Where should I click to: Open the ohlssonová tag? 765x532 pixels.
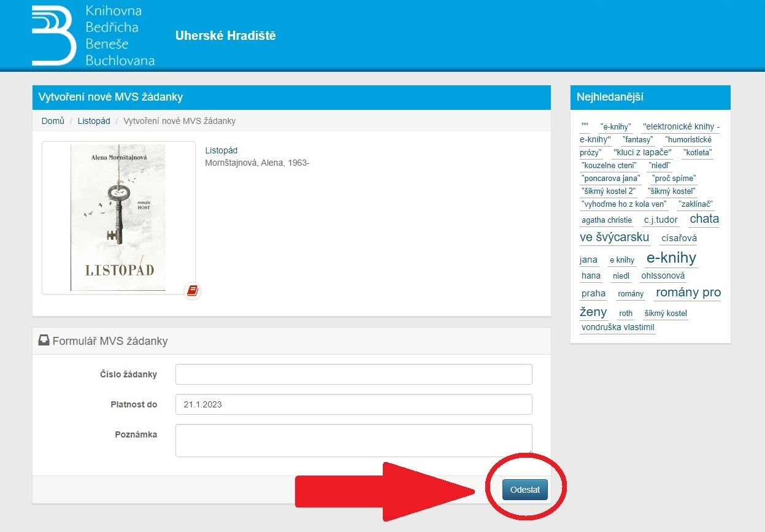663,276
